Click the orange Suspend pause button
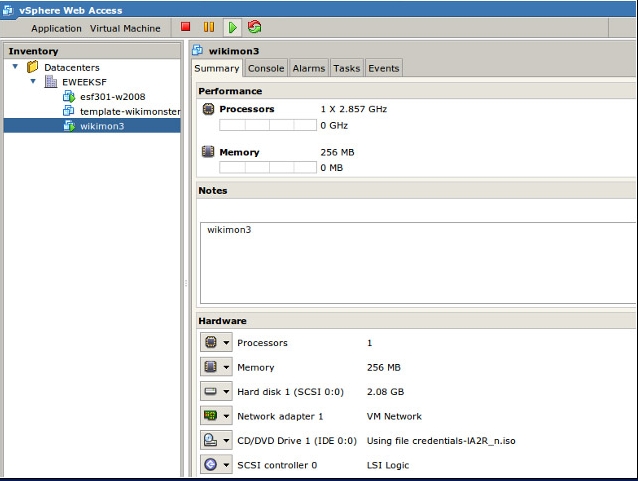The height and width of the screenshot is (481, 638). coord(209,27)
